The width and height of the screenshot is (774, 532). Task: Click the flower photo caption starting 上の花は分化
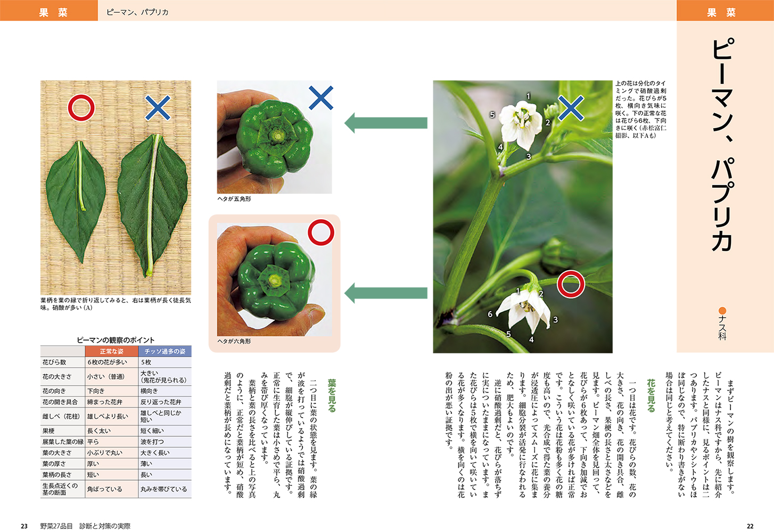[641, 110]
